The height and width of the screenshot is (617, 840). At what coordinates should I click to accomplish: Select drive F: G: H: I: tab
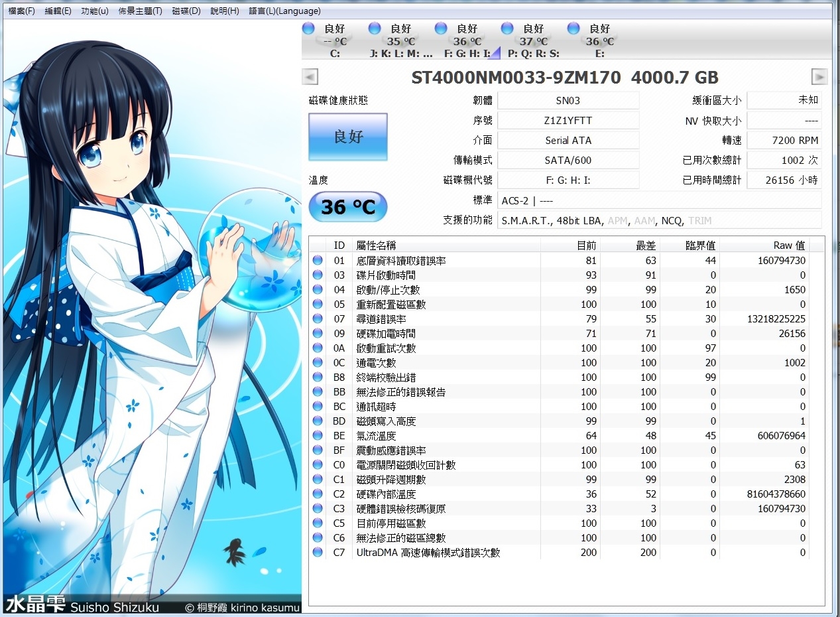pyautogui.click(x=467, y=40)
